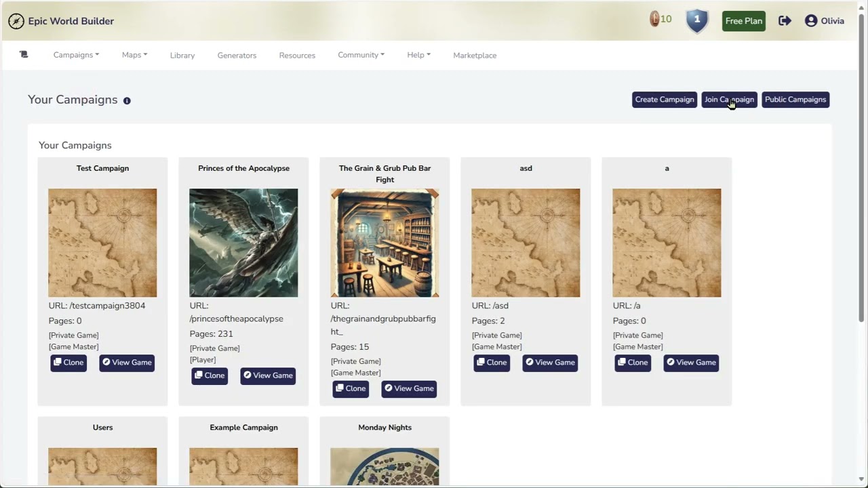The image size is (868, 488).
Task: Click the logout arrow icon
Action: (x=785, y=21)
